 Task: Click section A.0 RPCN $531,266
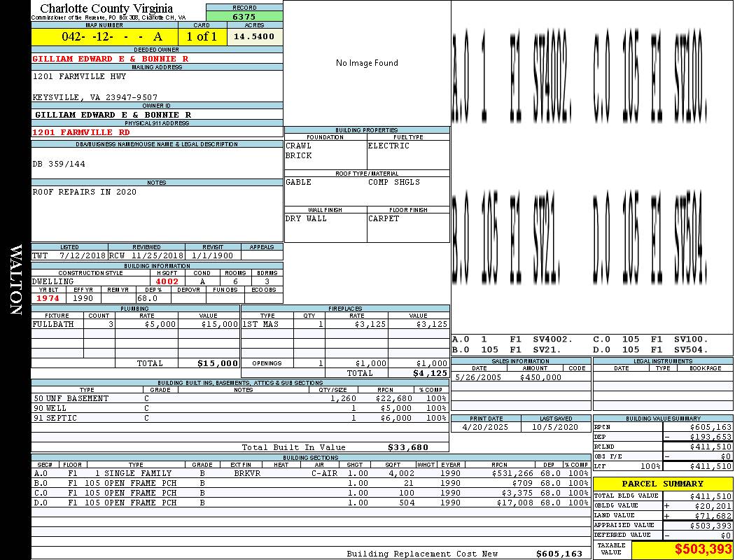(512, 473)
